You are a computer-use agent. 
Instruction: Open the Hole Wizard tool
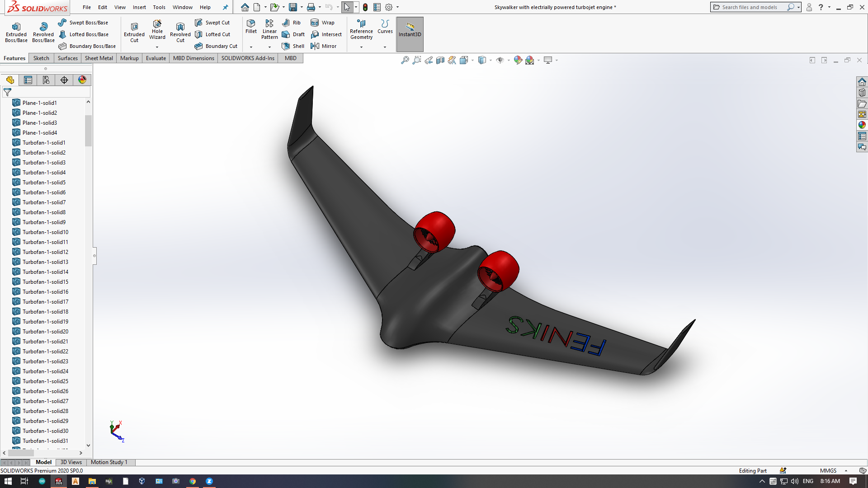click(x=157, y=30)
